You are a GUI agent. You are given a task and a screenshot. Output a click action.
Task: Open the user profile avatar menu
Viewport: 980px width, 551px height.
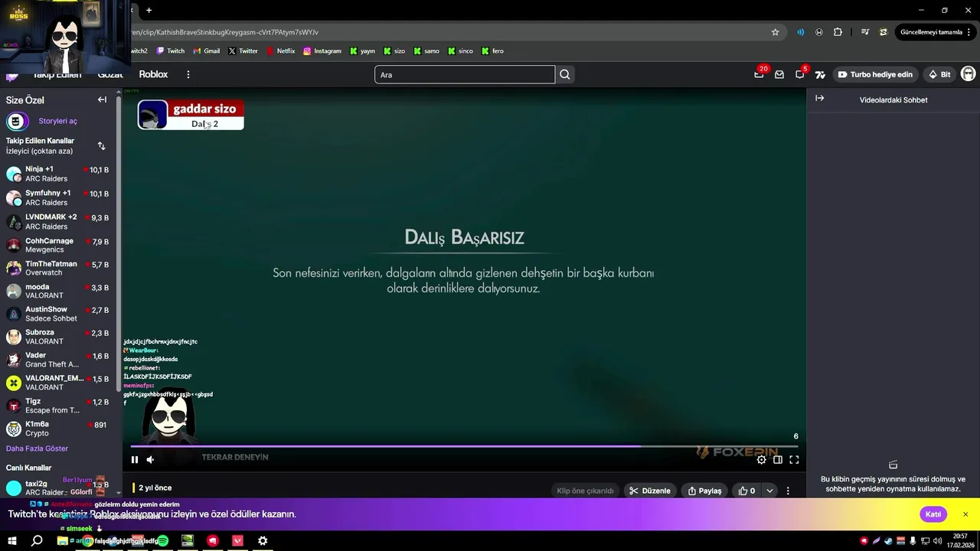(x=968, y=74)
